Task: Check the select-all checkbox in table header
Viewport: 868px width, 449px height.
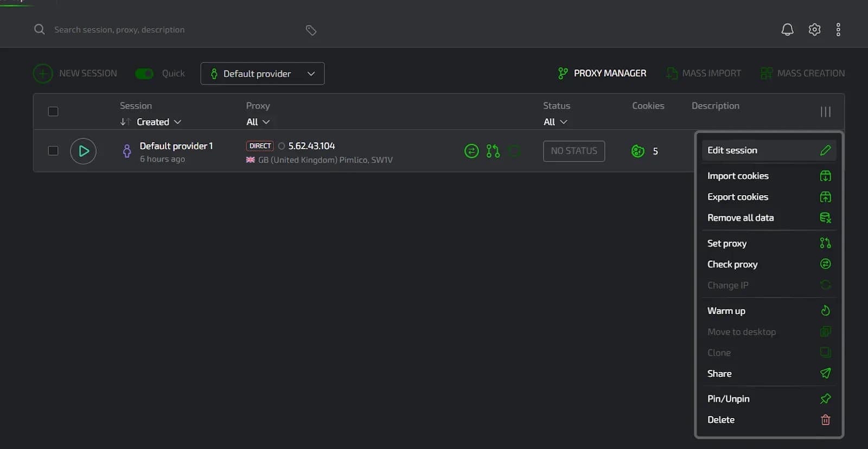Action: tap(53, 112)
